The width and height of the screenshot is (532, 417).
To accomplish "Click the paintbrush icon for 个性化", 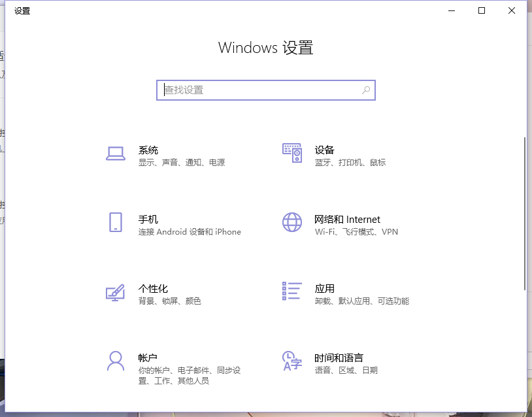I will 115,293.
